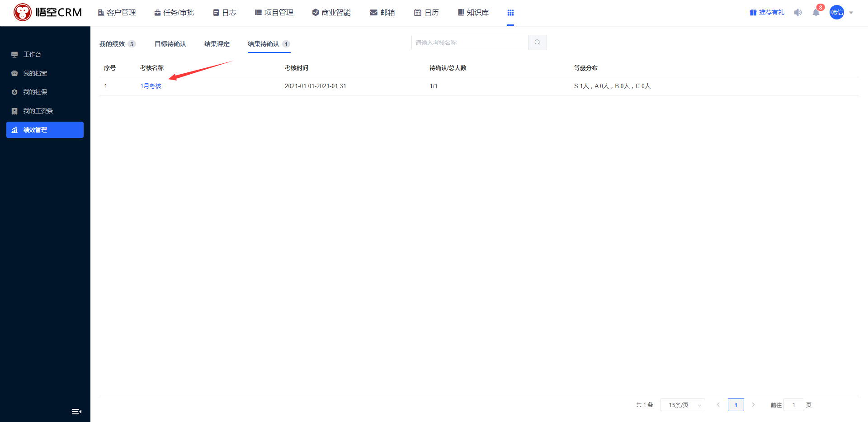Click the grade distribution S 1人 cell

[x=612, y=86]
